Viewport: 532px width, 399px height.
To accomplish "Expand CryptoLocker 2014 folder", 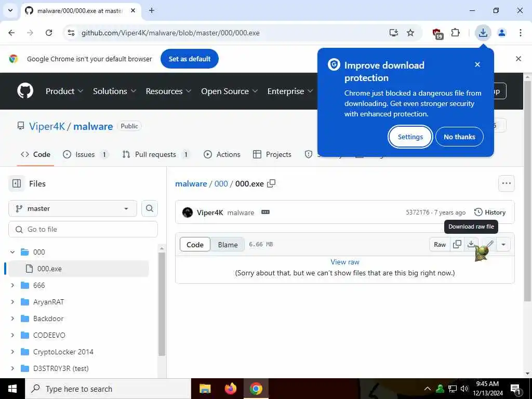I will (x=12, y=352).
